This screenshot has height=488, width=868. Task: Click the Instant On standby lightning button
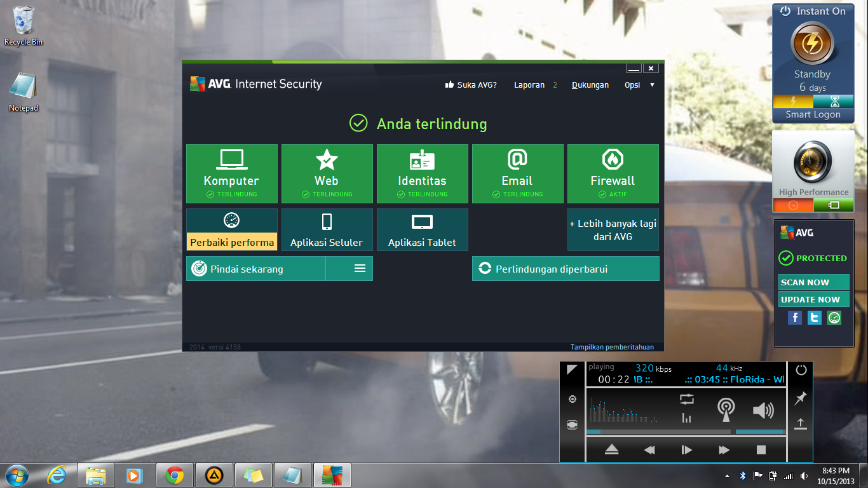pos(812,43)
